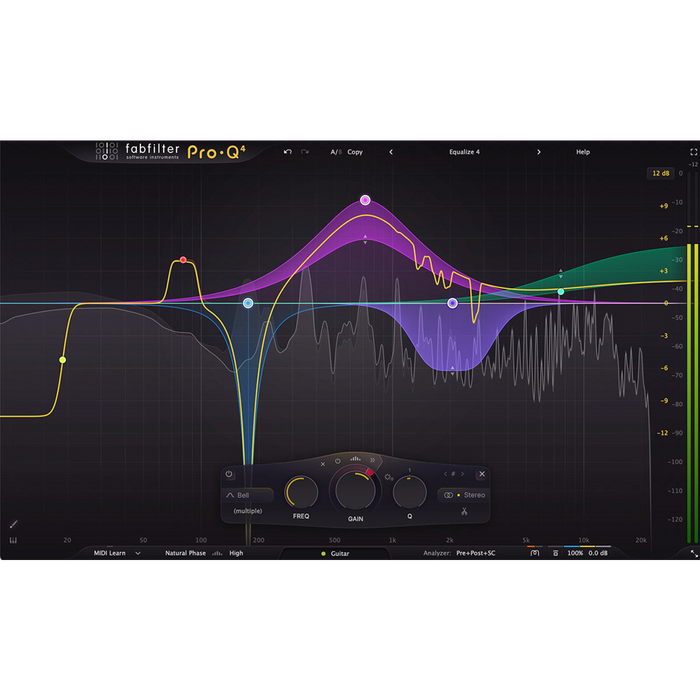Select the yellow low-cut band node
700x700 pixels.
pyautogui.click(x=62, y=360)
